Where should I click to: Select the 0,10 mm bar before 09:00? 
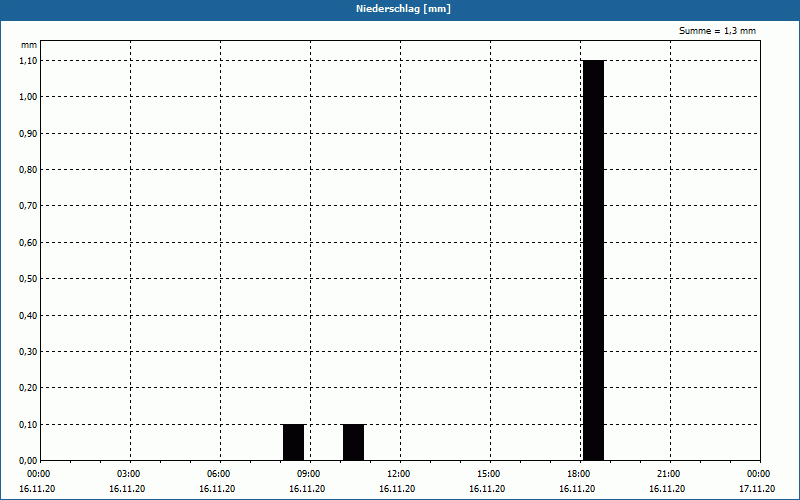(x=293, y=442)
